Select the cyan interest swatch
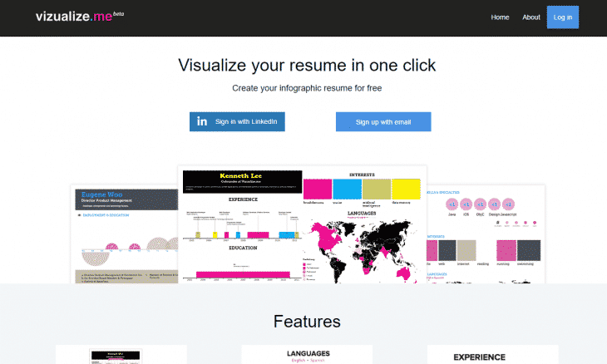607x364 pixels. click(347, 189)
